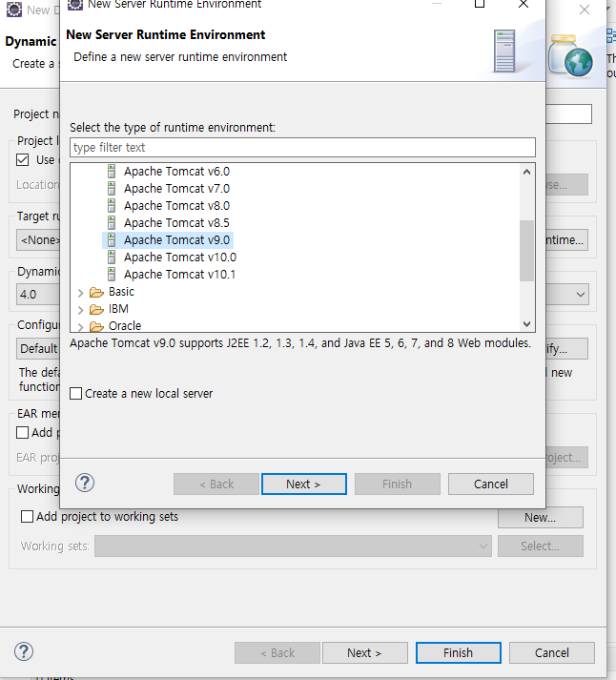The width and height of the screenshot is (616, 680).
Task: Click the disabled Back button in the Dynamic Web Project window
Action: 277,652
